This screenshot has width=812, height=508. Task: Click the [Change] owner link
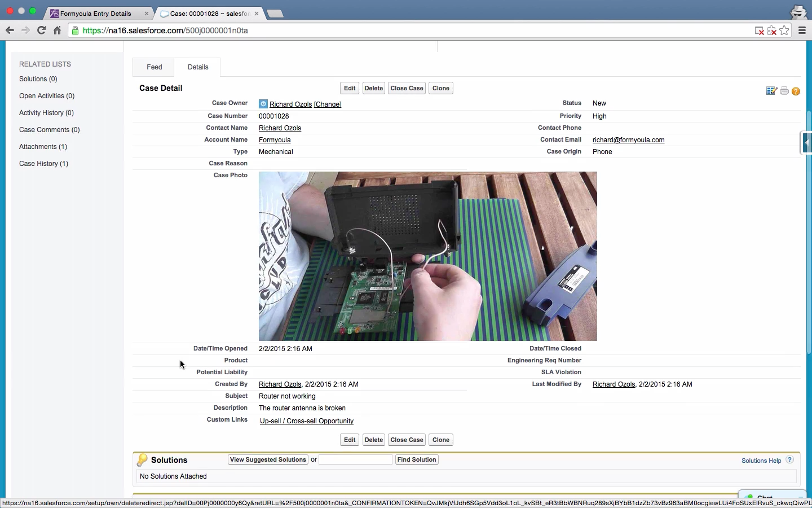pyautogui.click(x=328, y=104)
